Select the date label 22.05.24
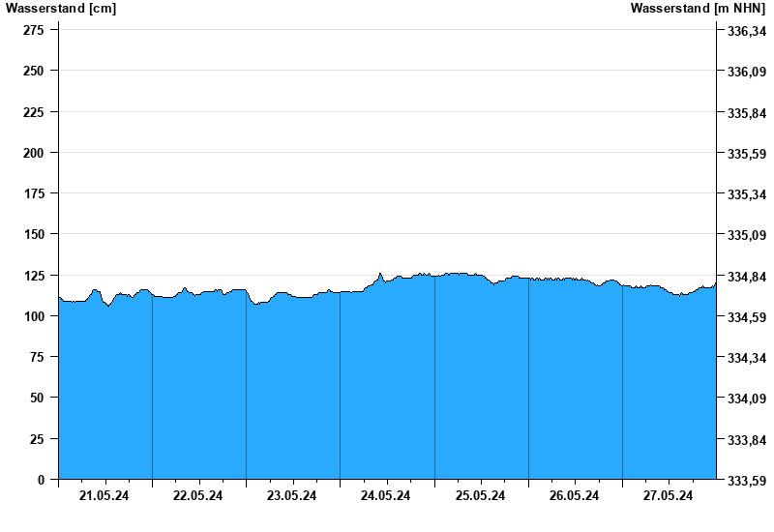Viewport: 774px width, 532px height. point(197,495)
